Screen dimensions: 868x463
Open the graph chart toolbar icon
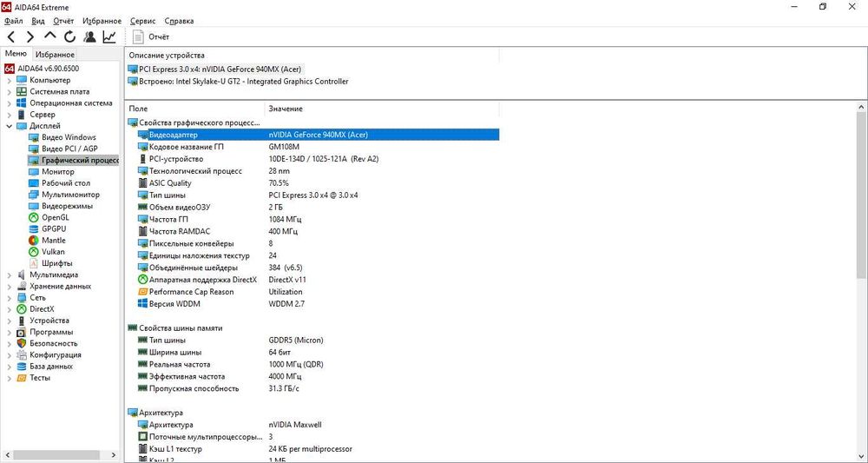(x=109, y=37)
